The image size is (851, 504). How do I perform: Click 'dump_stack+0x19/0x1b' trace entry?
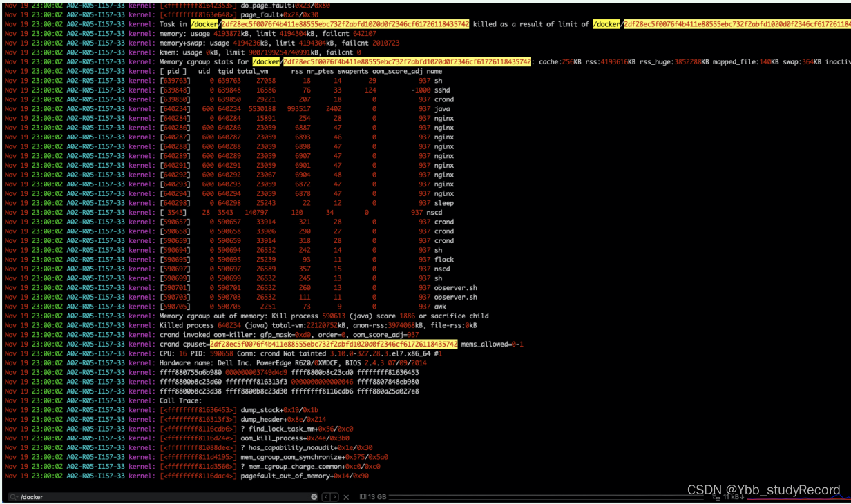[x=280, y=410]
